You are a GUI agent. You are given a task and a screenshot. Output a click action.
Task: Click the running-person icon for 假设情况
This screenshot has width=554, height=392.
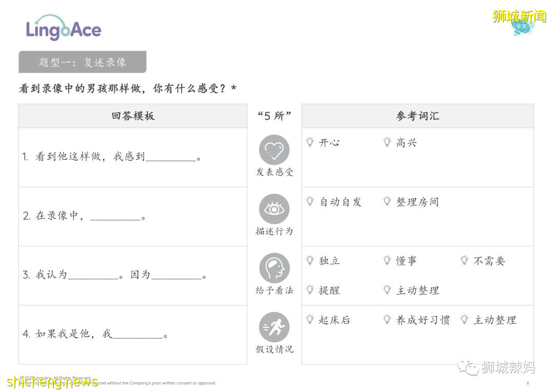[274, 327]
